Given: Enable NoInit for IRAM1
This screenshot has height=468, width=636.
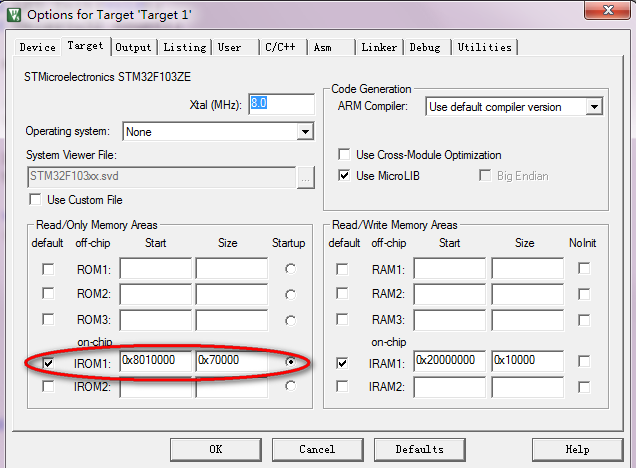Looking at the screenshot, I should (584, 361).
